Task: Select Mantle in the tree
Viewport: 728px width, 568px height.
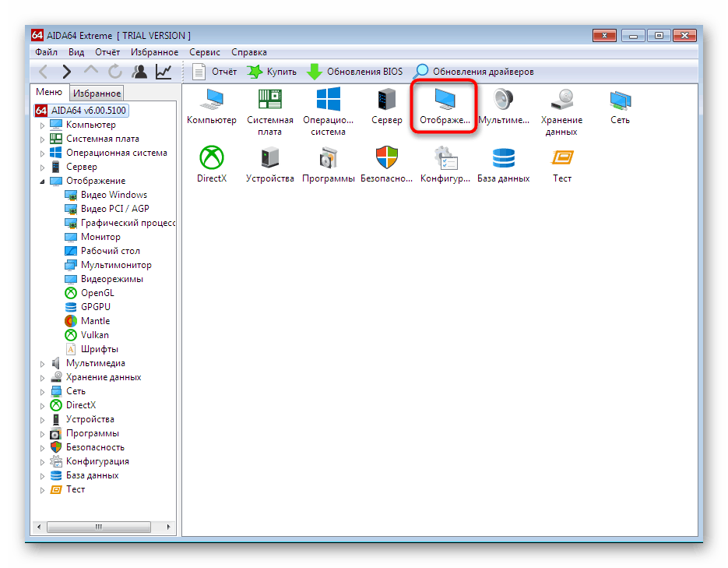Action: tap(87, 321)
